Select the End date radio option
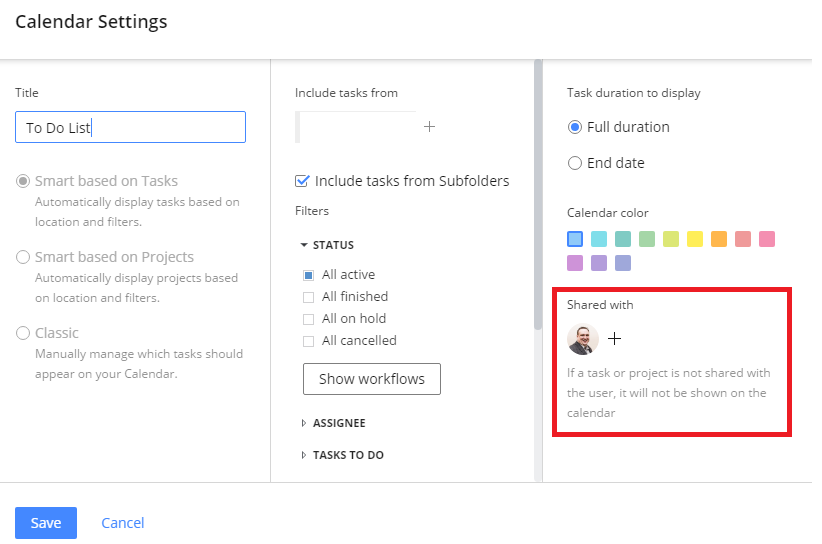This screenshot has width=822, height=544. pos(575,163)
